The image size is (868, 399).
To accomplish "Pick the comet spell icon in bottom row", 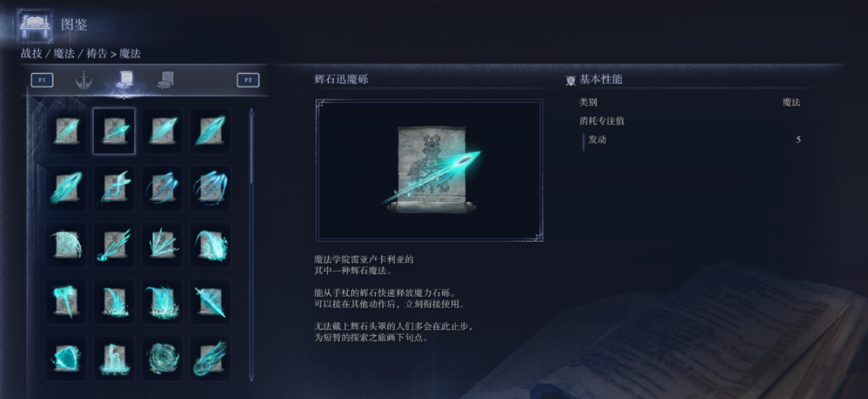I will click(x=211, y=358).
